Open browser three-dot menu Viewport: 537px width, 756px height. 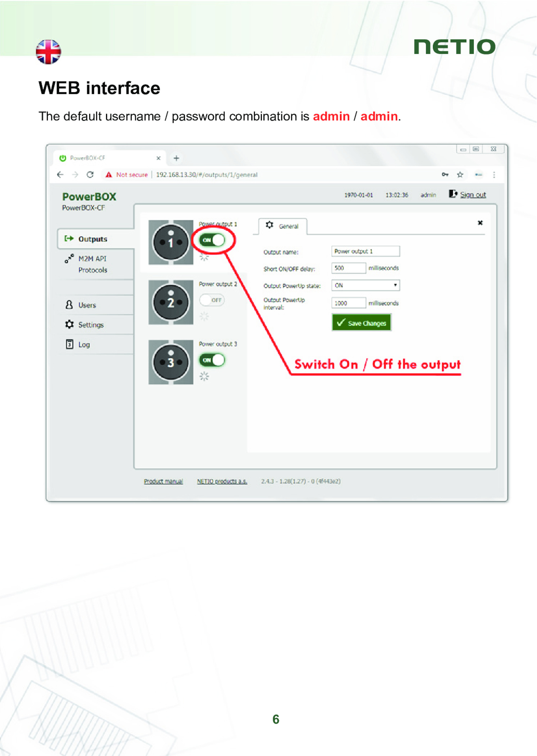tap(494, 174)
